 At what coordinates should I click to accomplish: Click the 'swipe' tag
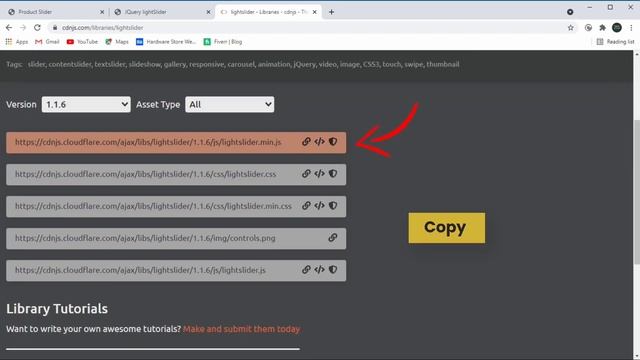click(414, 64)
